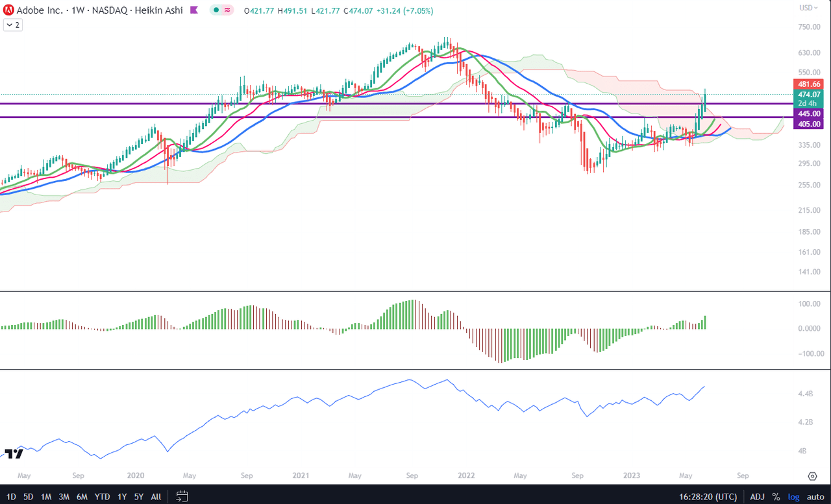Select the 5Y time range
Image resolution: width=831 pixels, height=504 pixels.
139,497
